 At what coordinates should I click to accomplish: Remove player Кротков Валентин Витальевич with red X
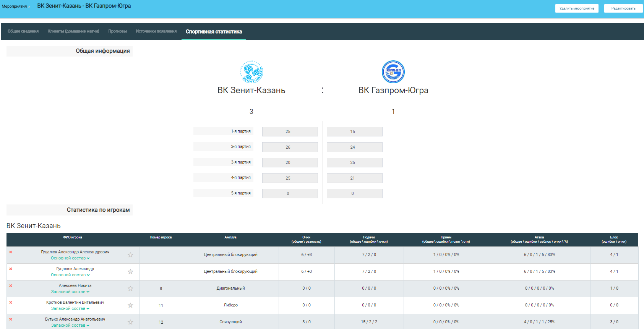pos(11,303)
